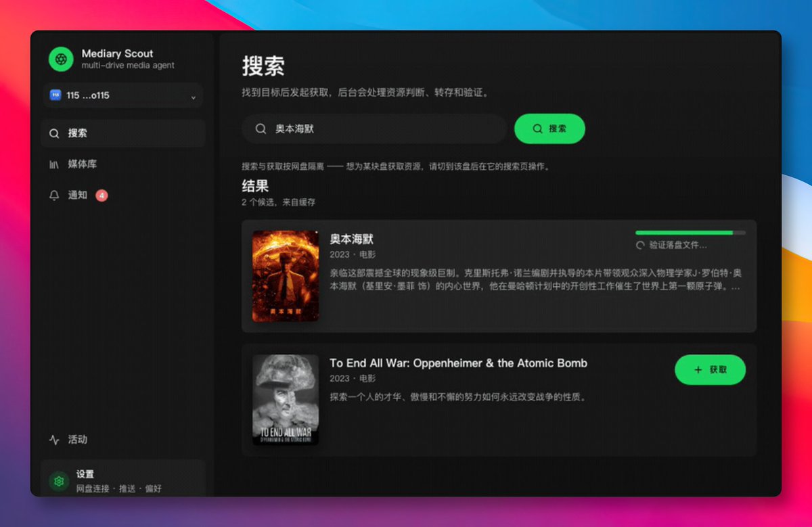Click the search field containing 奥本海默
812x527 pixels.
click(x=374, y=129)
